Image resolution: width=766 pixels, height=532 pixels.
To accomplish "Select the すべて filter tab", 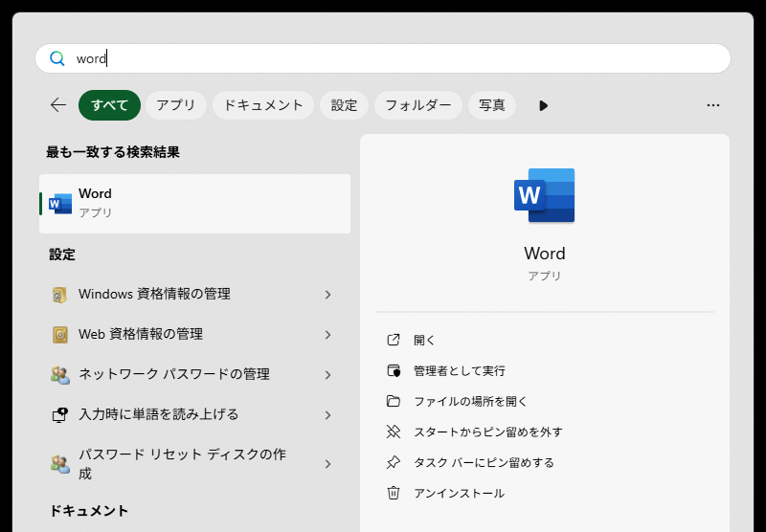I will tap(109, 105).
